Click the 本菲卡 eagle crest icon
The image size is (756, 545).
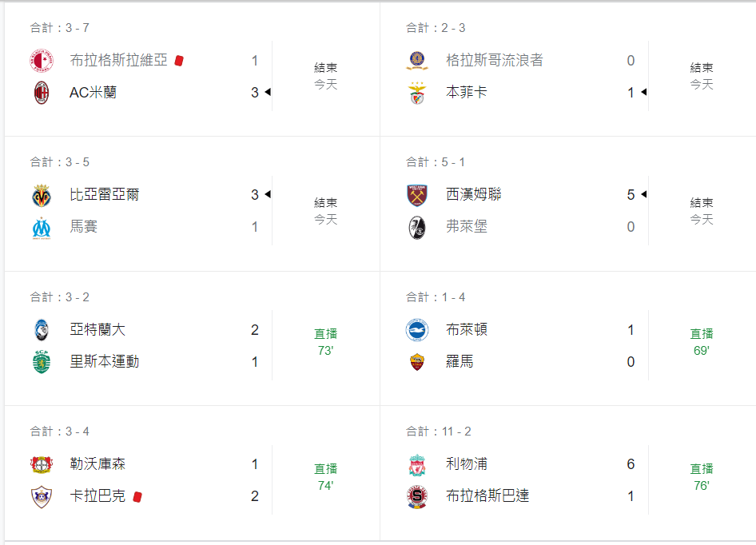coord(417,93)
